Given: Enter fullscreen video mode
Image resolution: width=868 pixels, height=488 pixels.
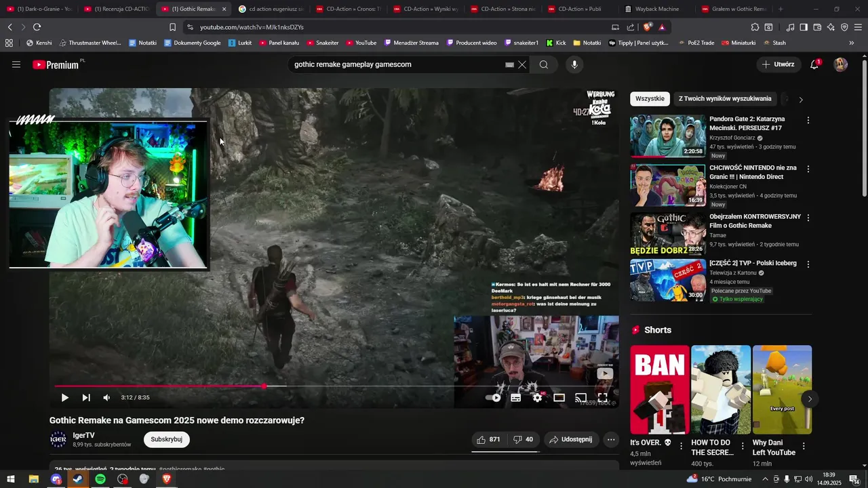Looking at the screenshot, I should 602,398.
